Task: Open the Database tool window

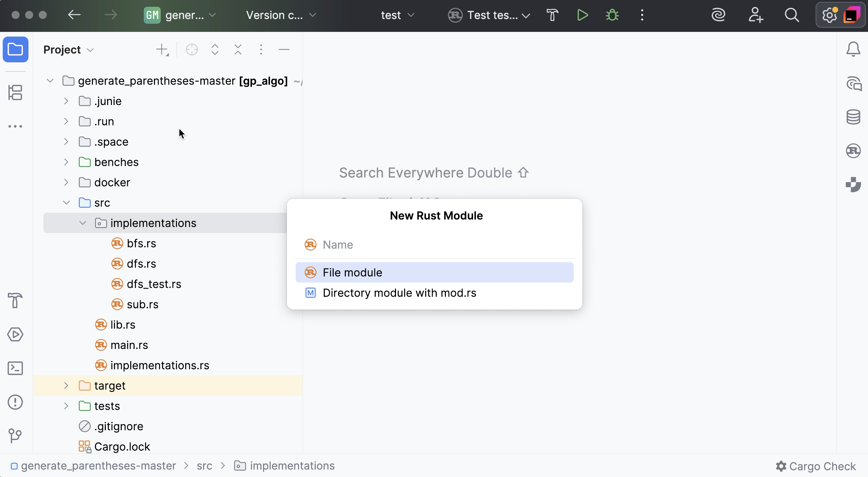Action: point(853,117)
